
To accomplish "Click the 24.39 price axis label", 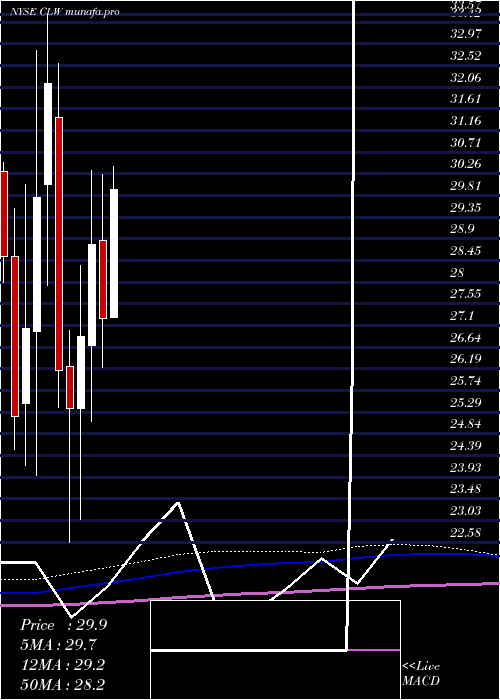I will [466, 446].
